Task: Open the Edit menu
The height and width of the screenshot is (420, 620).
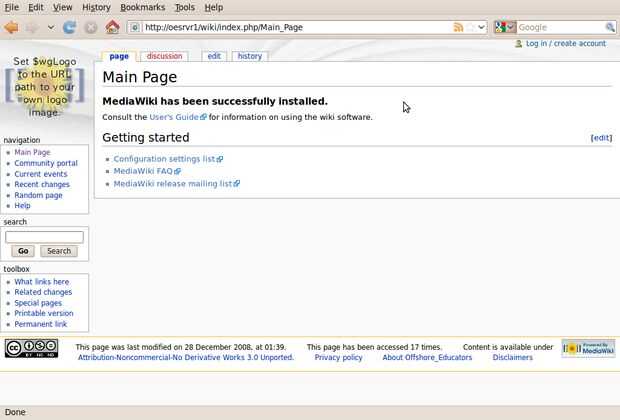Action: point(36,8)
